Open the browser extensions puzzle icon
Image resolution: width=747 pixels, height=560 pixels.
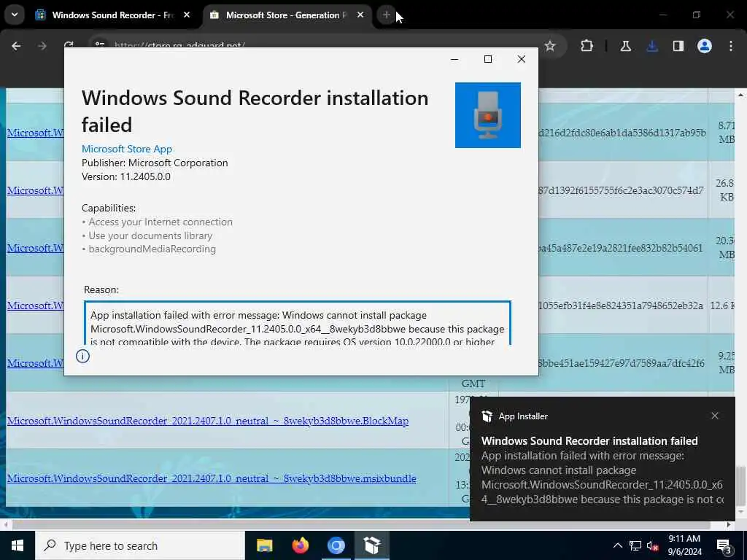pyautogui.click(x=587, y=46)
